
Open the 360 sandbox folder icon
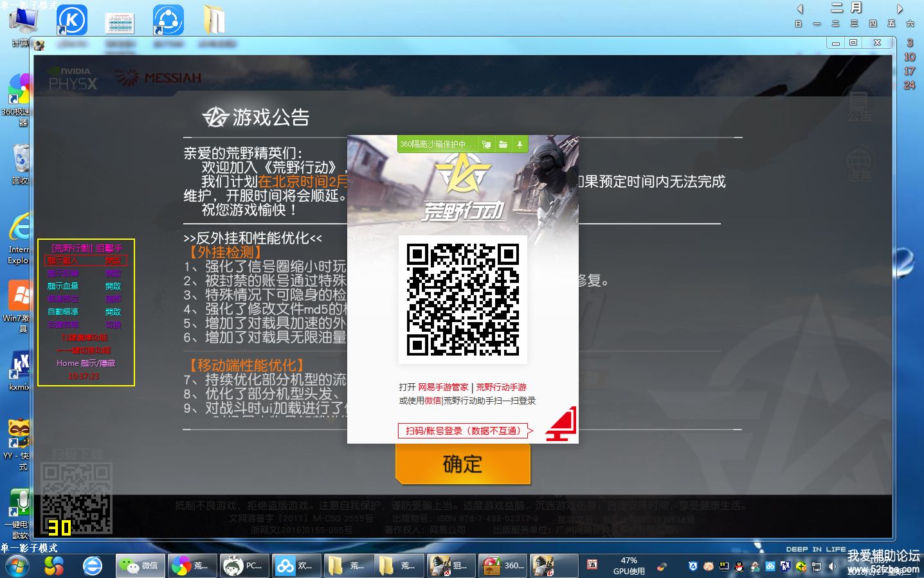(x=503, y=145)
